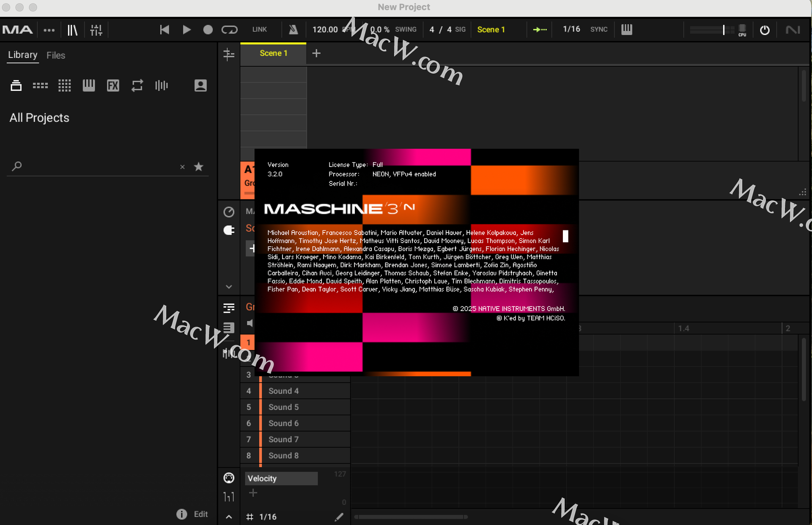The width and height of the screenshot is (812, 525).
Task: Switch to the Library tab
Action: click(23, 55)
